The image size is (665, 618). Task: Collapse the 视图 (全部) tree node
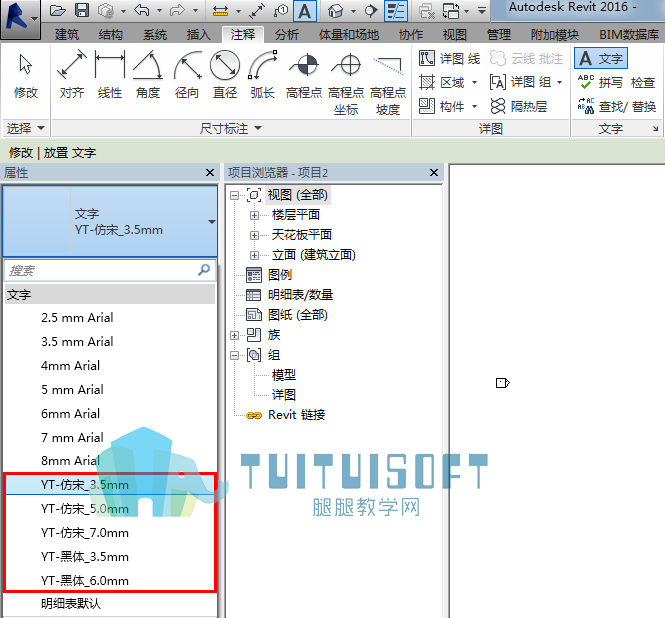tap(234, 196)
